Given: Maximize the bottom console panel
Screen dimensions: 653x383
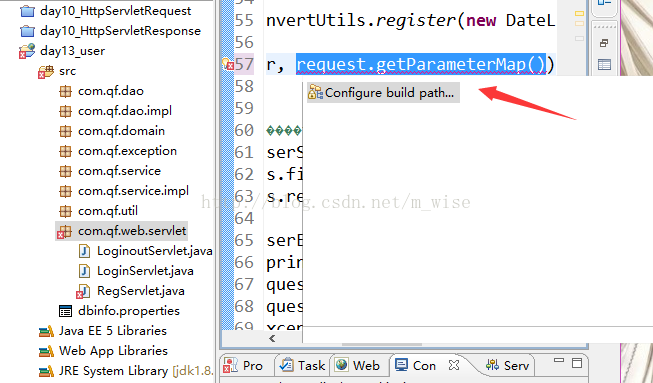Looking at the screenshot, I should point(577,363).
